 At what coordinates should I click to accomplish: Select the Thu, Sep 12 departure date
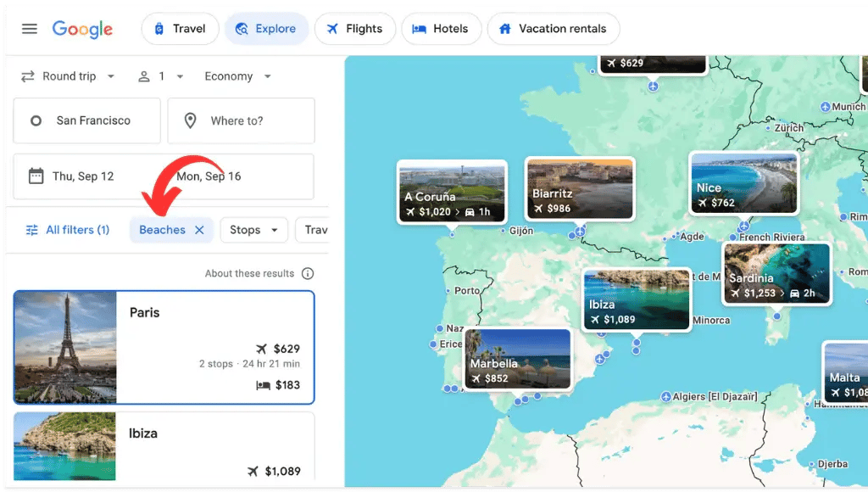coord(83,176)
